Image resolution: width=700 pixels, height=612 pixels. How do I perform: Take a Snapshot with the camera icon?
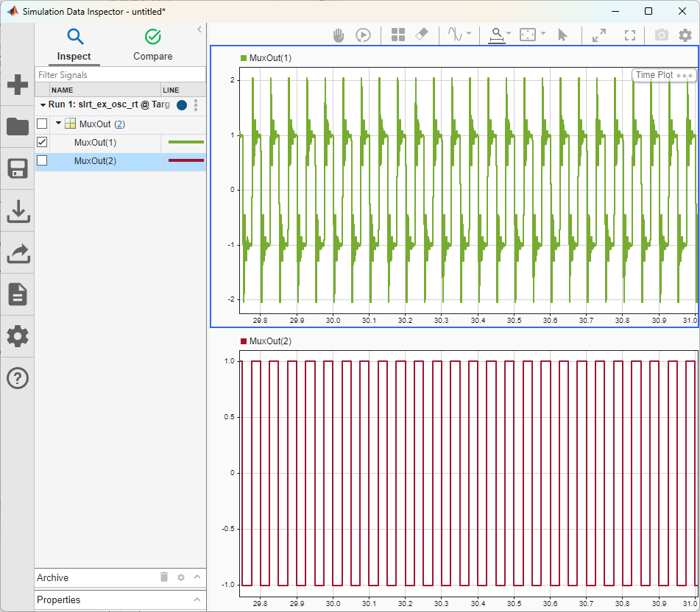661,35
